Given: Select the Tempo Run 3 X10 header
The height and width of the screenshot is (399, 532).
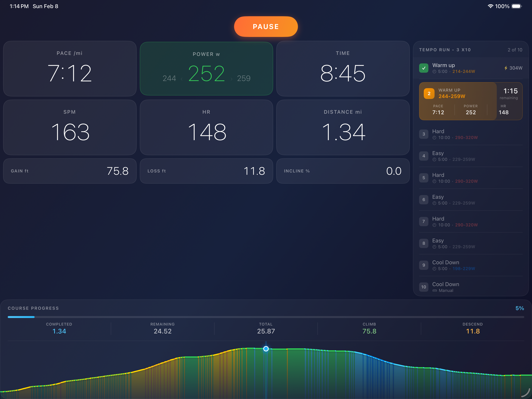Looking at the screenshot, I should click(x=445, y=50).
